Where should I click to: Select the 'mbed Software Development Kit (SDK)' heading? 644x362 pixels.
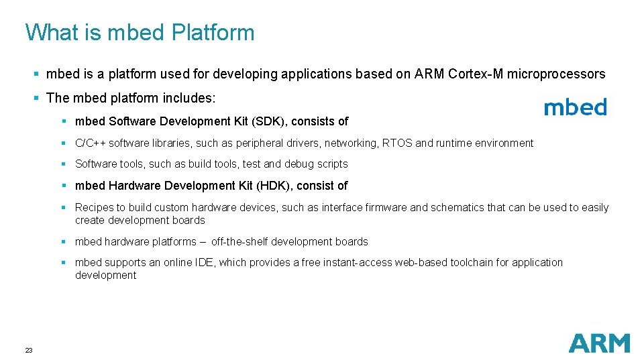[211, 121]
